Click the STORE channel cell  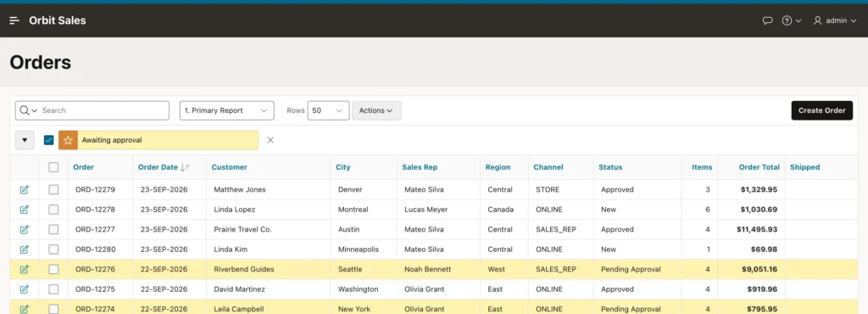pos(548,189)
